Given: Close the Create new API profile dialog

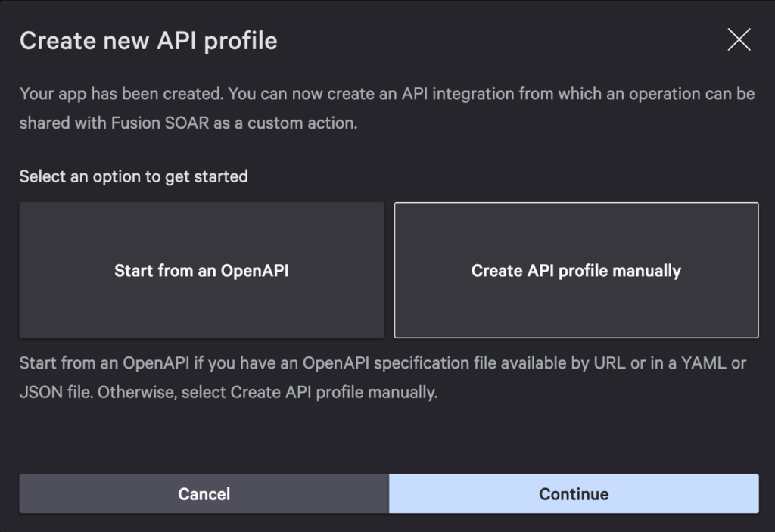Looking at the screenshot, I should tap(739, 40).
